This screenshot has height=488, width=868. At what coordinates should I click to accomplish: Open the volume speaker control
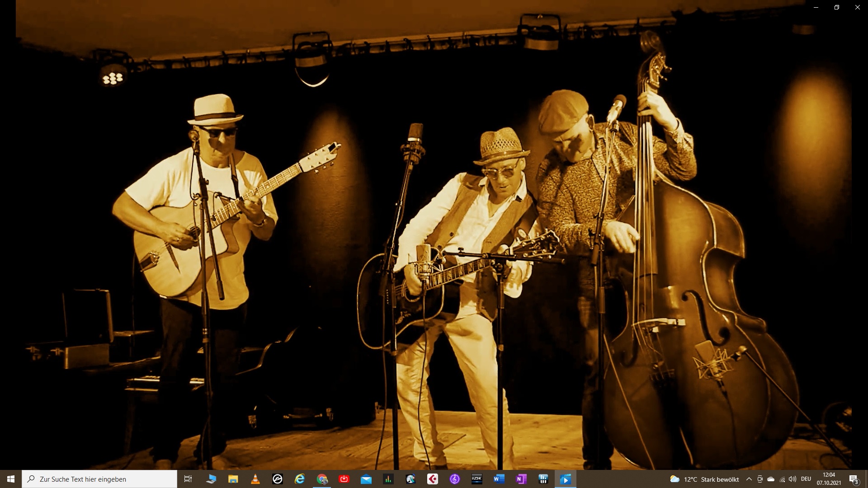tap(793, 479)
